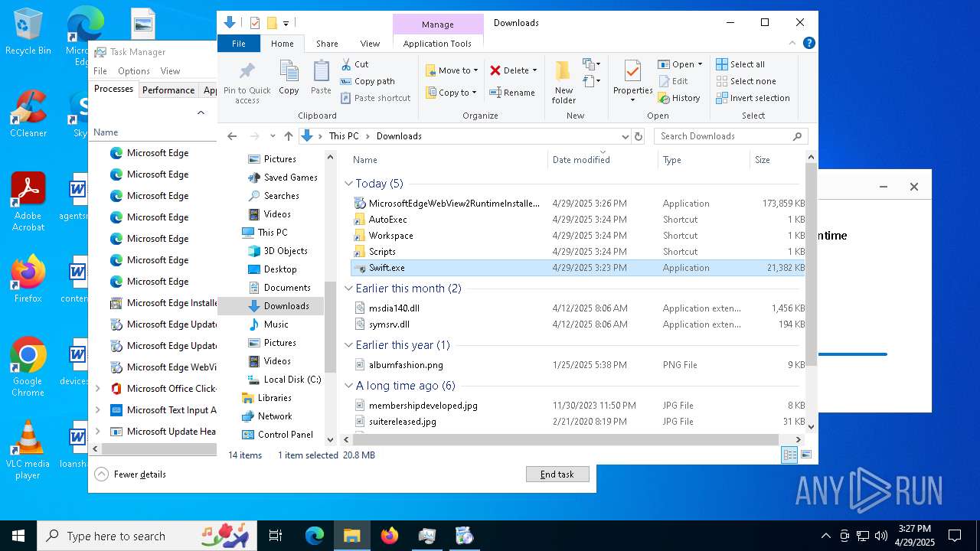
Task: Click Invert selection in the ribbon
Action: [x=753, y=98]
